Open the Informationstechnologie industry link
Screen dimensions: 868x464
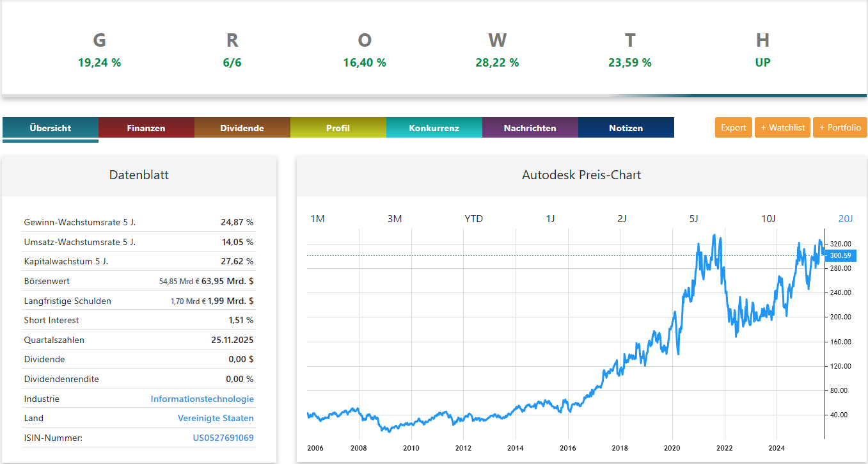click(202, 399)
